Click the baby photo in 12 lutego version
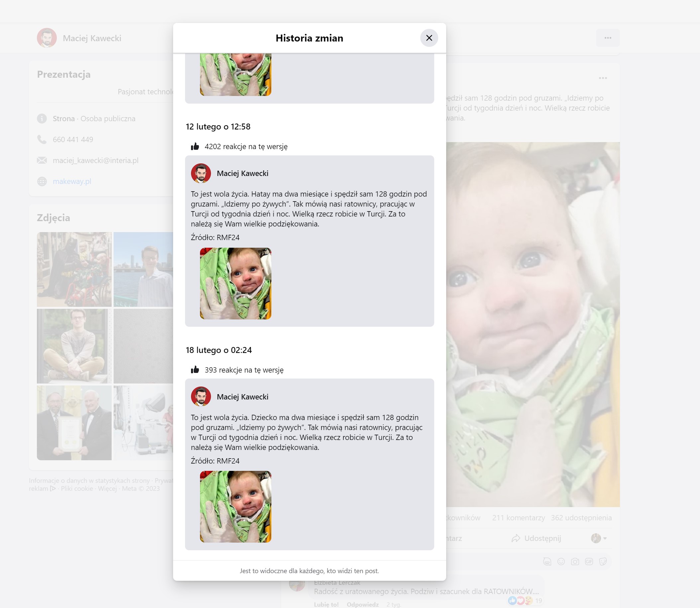 point(235,283)
